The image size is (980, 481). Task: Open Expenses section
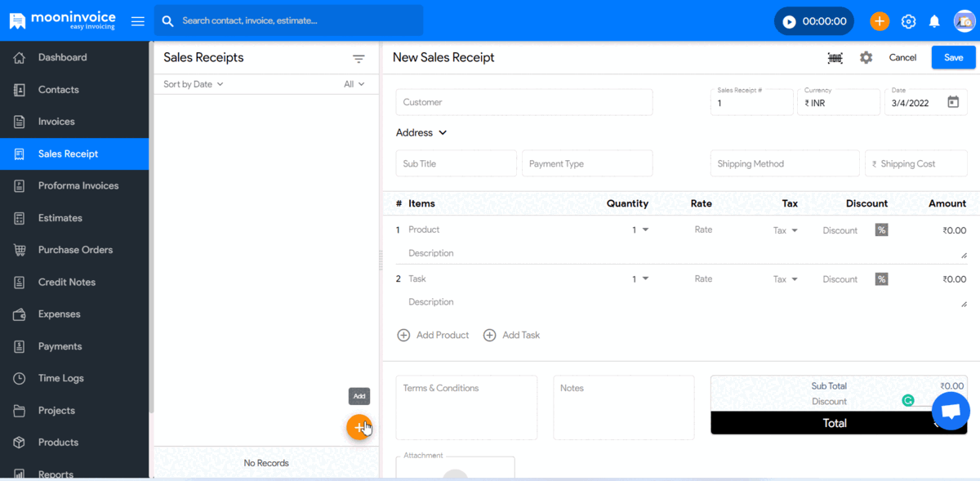click(74, 314)
